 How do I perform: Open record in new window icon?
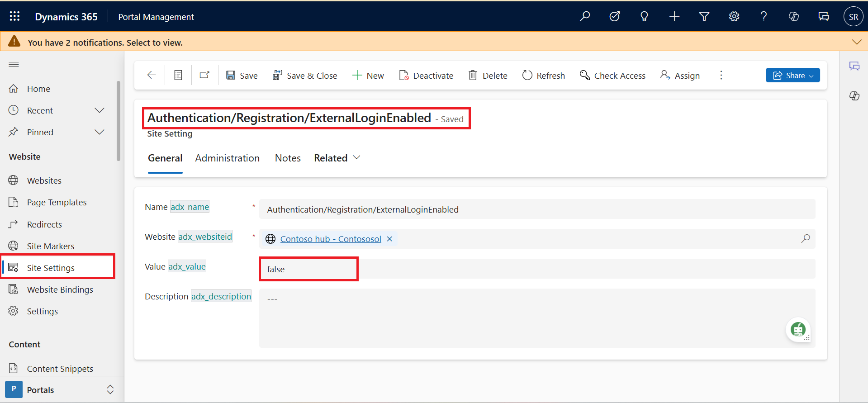click(x=204, y=75)
